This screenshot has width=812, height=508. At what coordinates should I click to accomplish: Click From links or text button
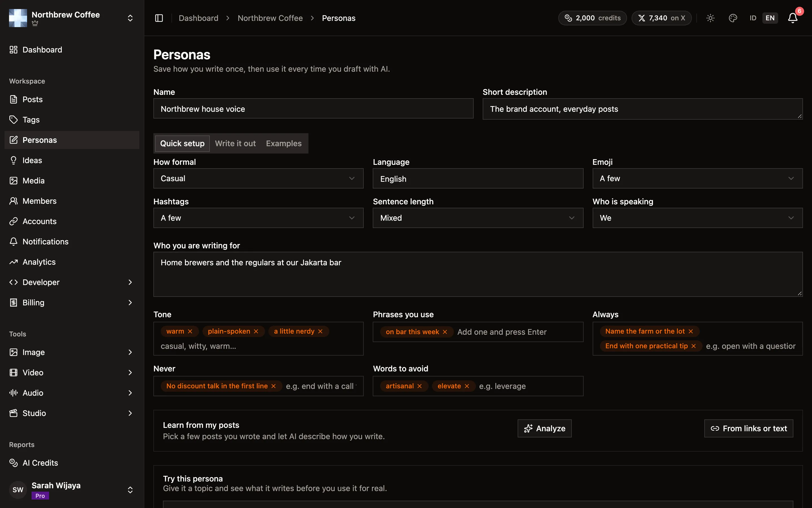pos(748,428)
